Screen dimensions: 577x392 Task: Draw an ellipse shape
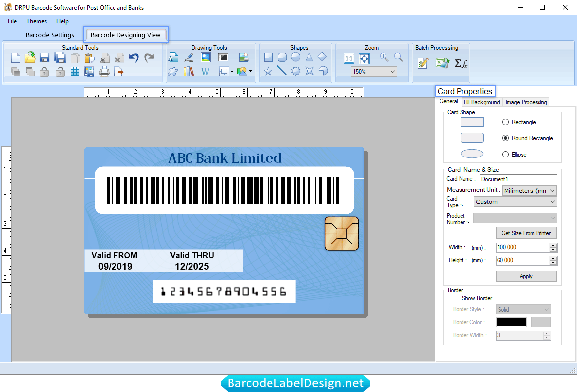tap(296, 57)
